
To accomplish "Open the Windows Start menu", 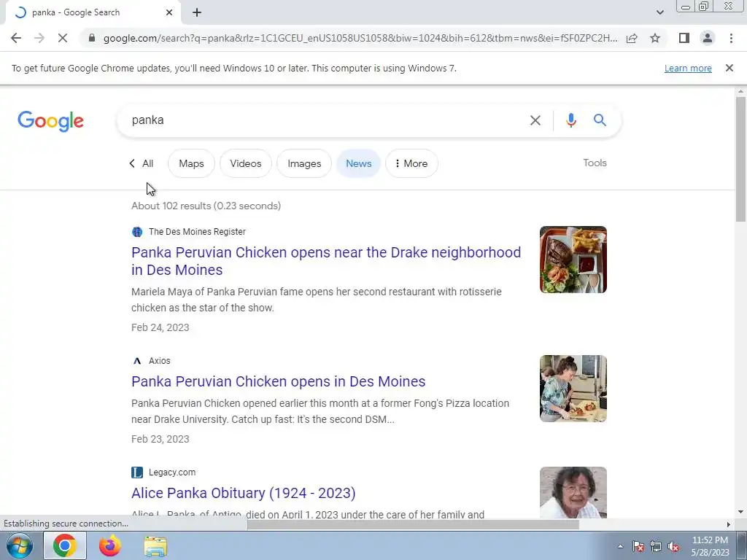I will [x=19, y=545].
